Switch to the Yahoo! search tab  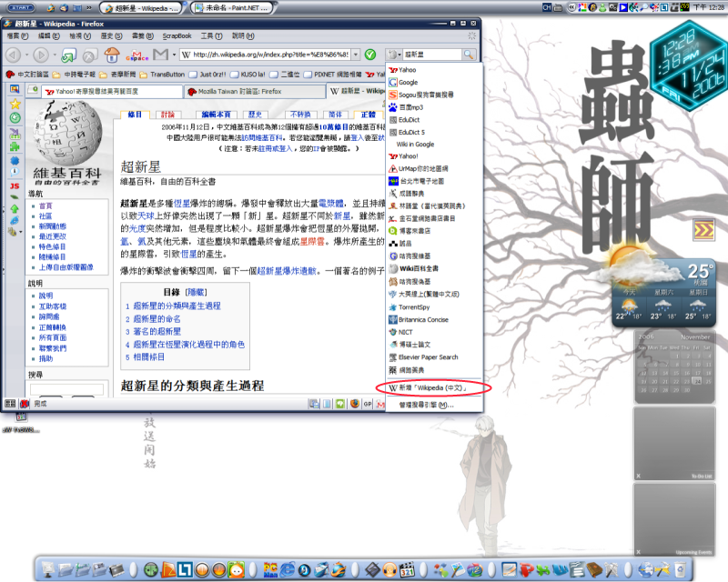click(x=111, y=92)
